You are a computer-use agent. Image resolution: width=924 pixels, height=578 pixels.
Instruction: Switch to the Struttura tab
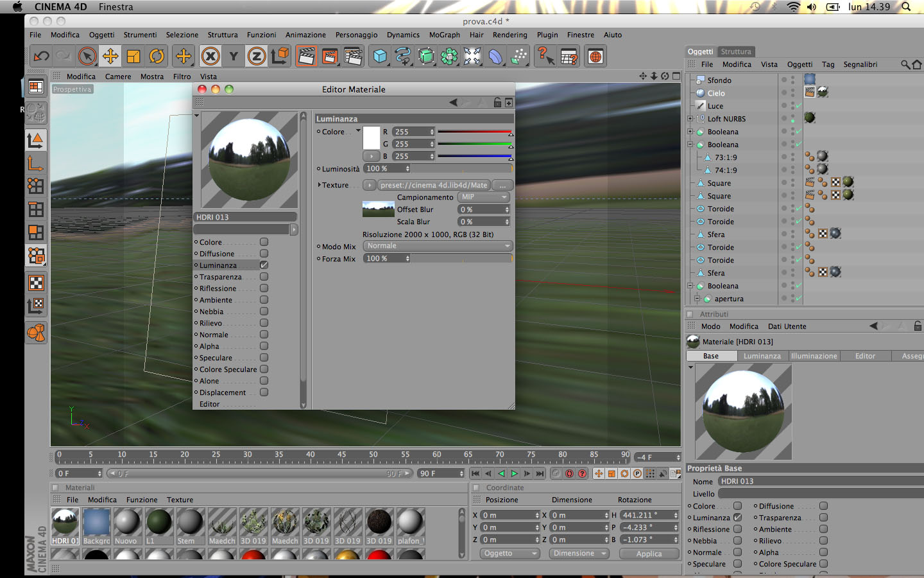736,51
